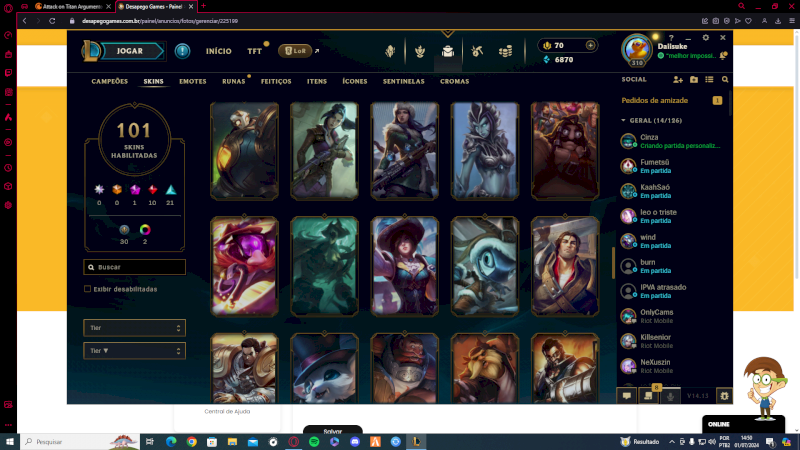Viewport: 800px width, 450px height.
Task: Open the first Tier dropdown
Action: pyautogui.click(x=135, y=328)
